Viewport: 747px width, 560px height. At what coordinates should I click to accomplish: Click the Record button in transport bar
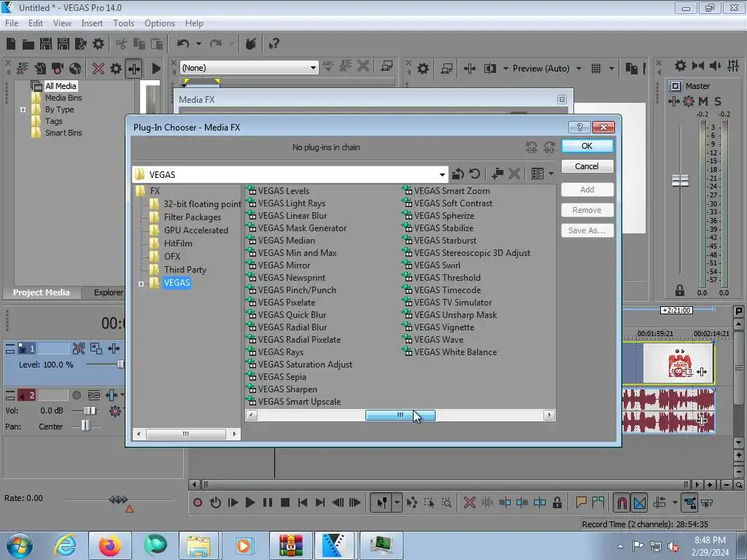tap(198, 502)
